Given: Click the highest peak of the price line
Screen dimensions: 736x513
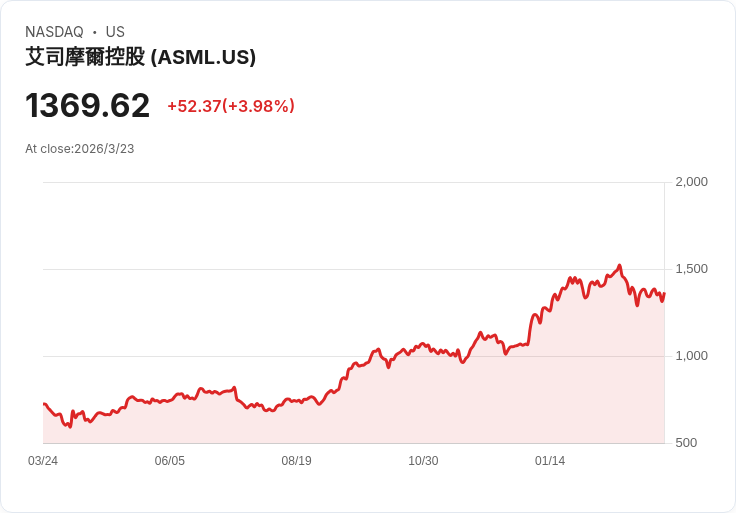Looking at the screenshot, I should pyautogui.click(x=620, y=265).
